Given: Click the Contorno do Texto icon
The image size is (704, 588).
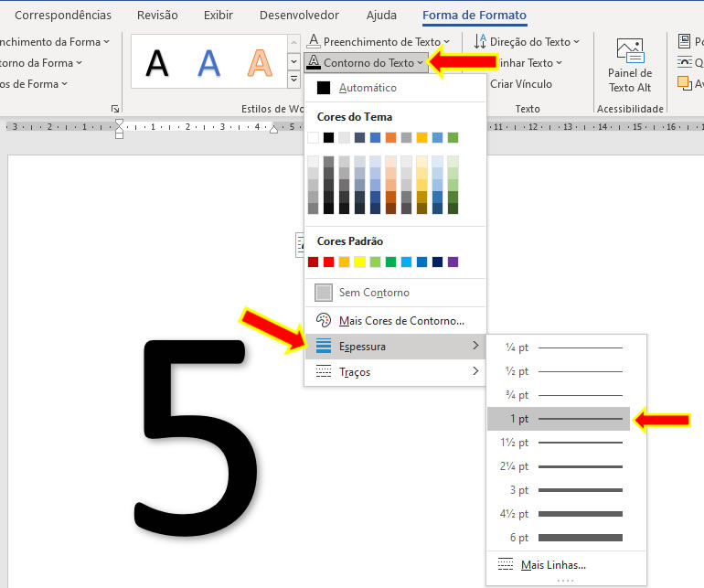Looking at the screenshot, I should (314, 62).
